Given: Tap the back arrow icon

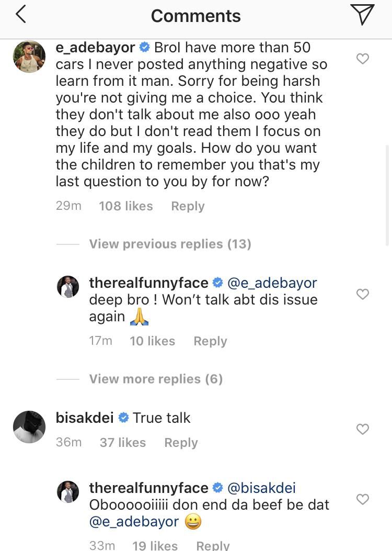Looking at the screenshot, I should tap(21, 15).
